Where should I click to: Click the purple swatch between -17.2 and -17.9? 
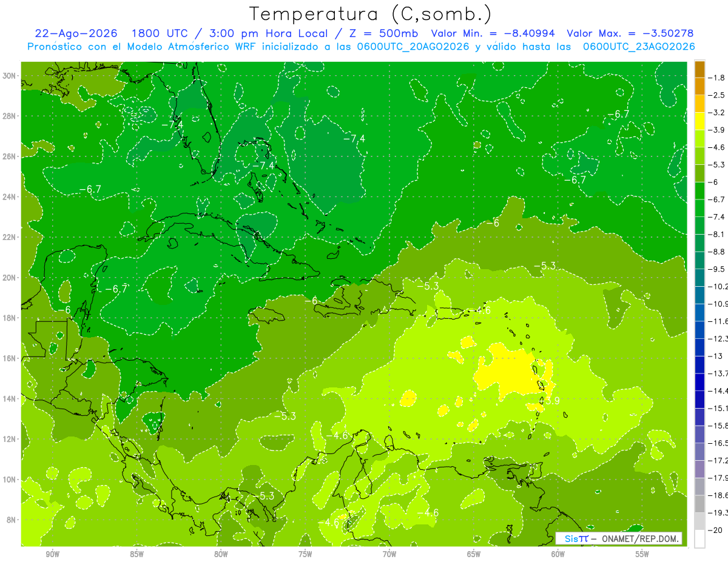pyautogui.click(x=699, y=469)
